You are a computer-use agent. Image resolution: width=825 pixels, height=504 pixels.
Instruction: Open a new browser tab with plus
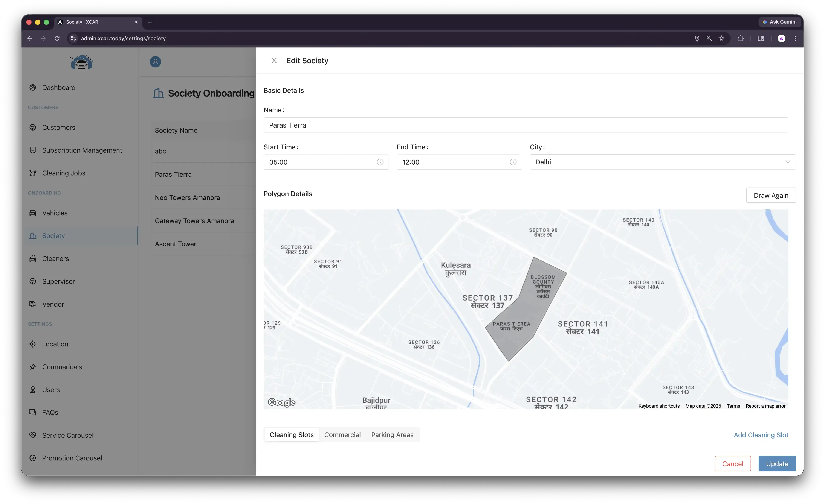click(150, 22)
